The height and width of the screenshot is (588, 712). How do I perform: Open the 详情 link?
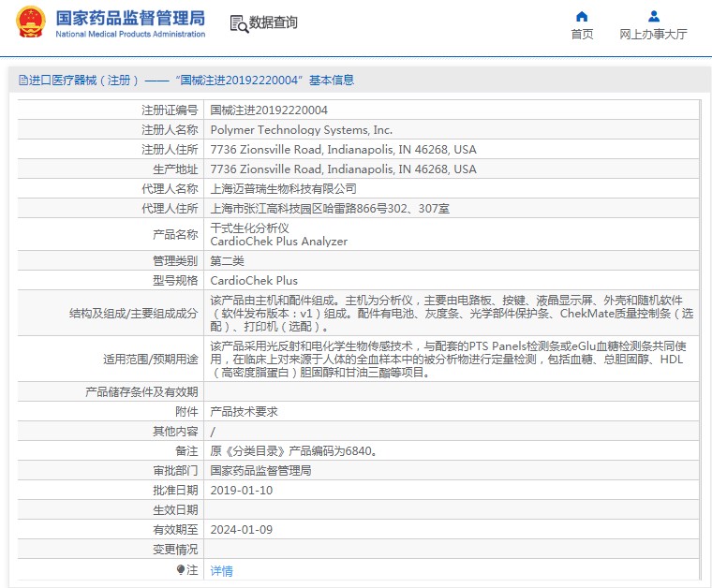click(222, 571)
